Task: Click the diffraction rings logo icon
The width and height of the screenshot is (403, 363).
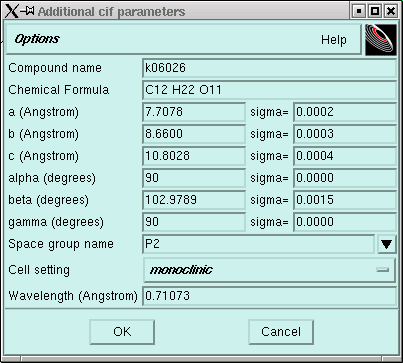Action: pos(381,40)
